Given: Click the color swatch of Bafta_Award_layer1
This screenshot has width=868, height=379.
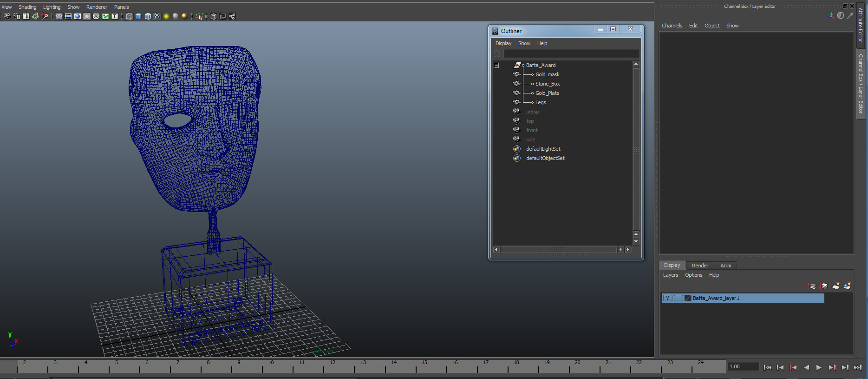Looking at the screenshot, I should (x=688, y=298).
